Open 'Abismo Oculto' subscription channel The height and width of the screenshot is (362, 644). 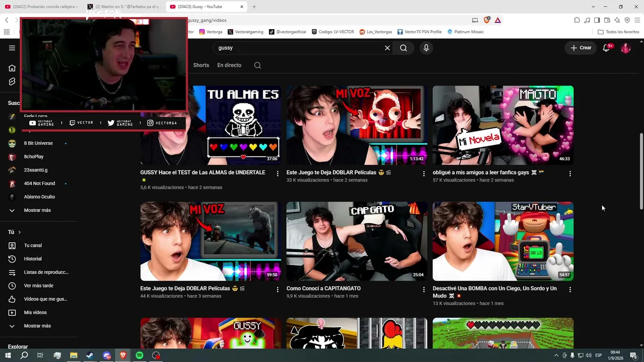[39, 197]
